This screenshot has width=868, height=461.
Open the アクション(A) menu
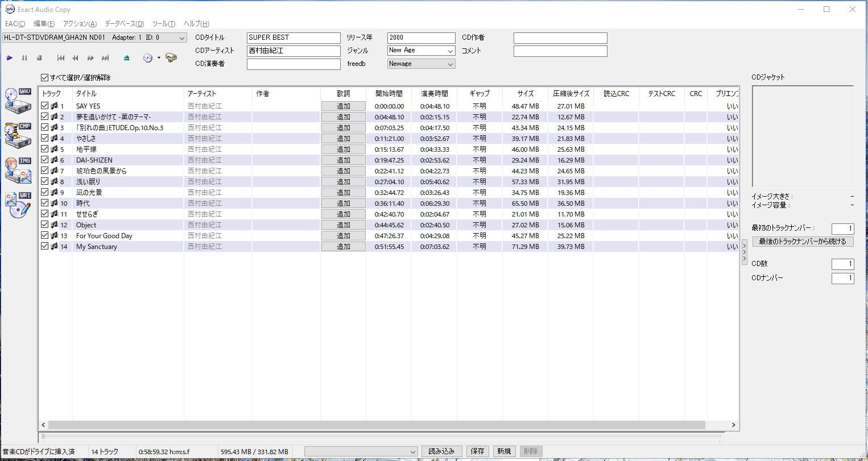(80, 24)
